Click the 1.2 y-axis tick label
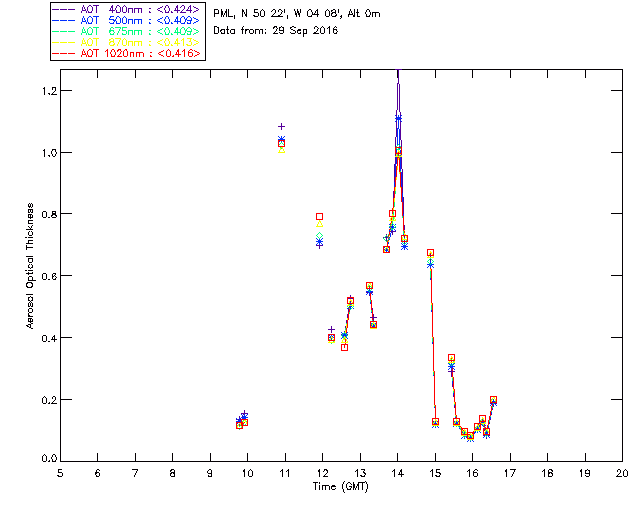Image resolution: width=640 pixels, height=512 pixels. [49, 91]
